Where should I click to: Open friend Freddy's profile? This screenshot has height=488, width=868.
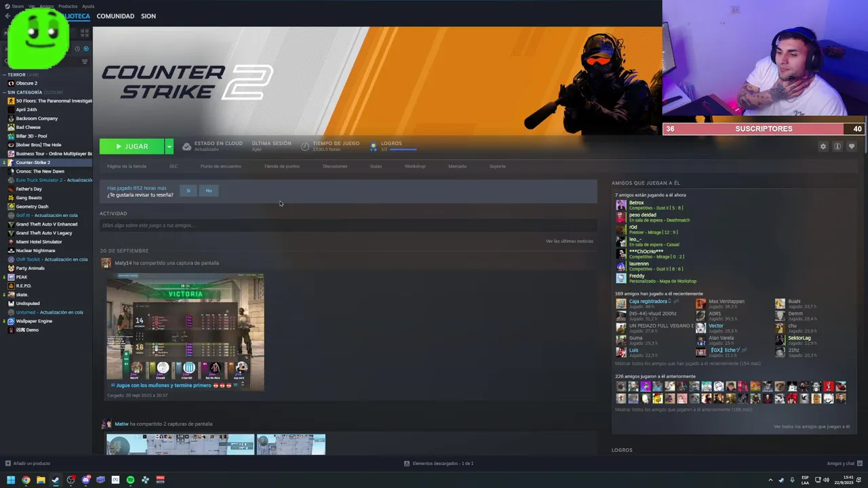coord(637,276)
